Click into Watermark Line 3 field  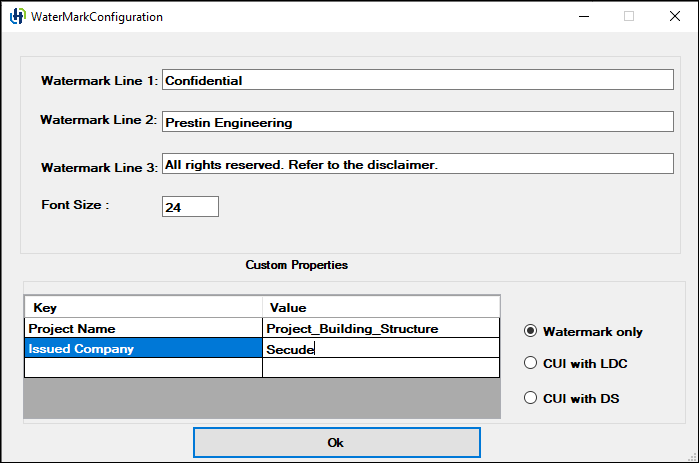pyautogui.click(x=417, y=164)
